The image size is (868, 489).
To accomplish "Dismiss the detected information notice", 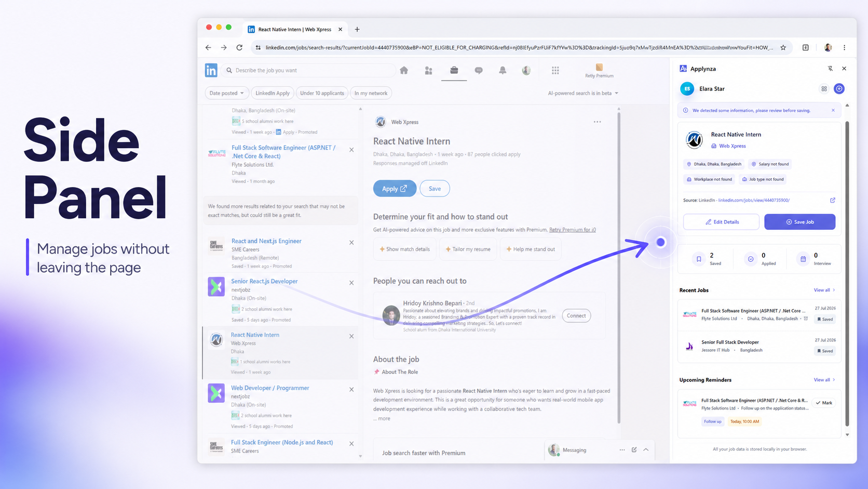I will click(833, 110).
